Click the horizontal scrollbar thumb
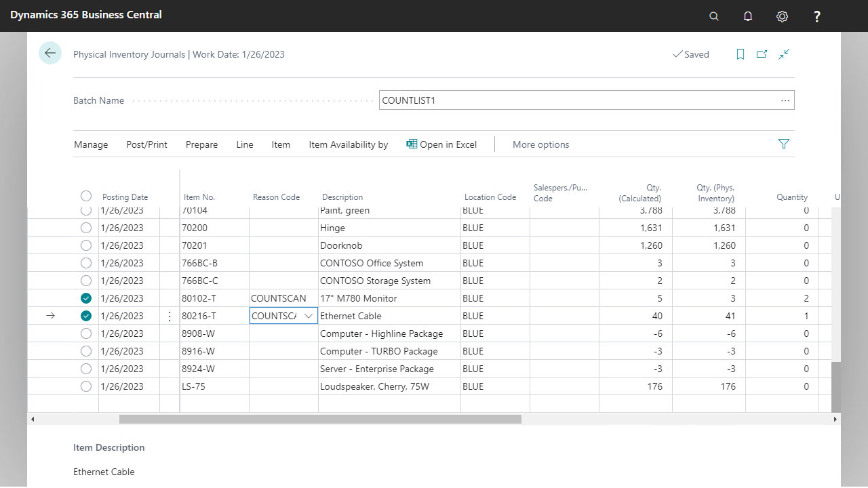868x488 pixels. (x=320, y=420)
